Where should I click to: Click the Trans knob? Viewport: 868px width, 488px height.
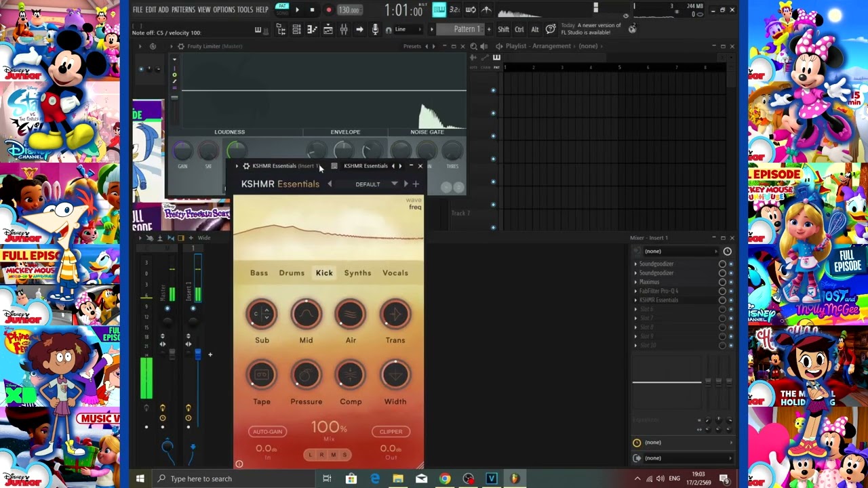pyautogui.click(x=395, y=314)
